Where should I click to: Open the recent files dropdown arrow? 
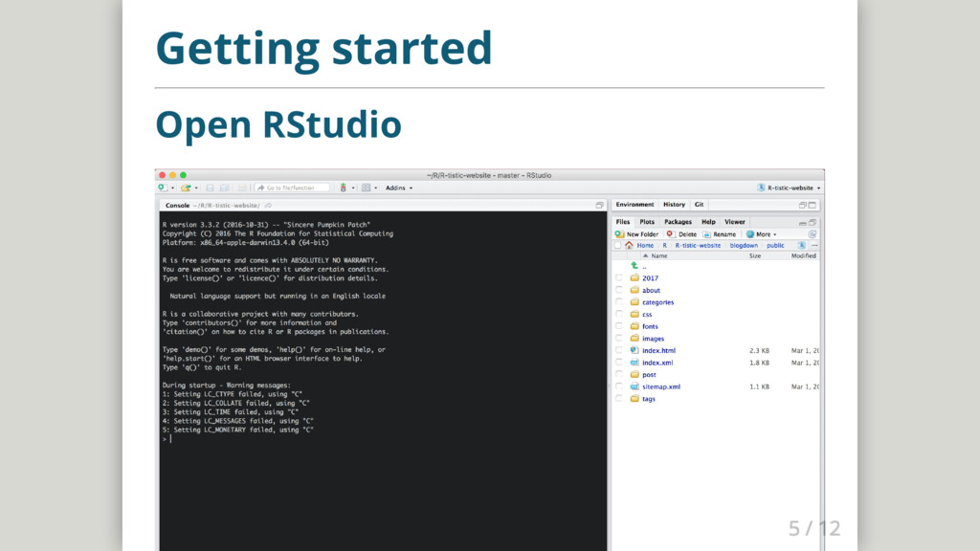coord(196,188)
